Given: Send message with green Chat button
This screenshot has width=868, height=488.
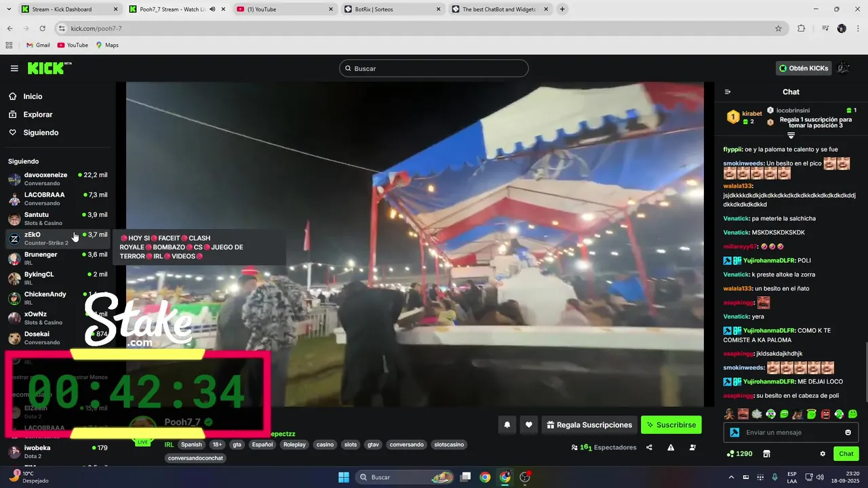Looking at the screenshot, I should tap(846, 453).
